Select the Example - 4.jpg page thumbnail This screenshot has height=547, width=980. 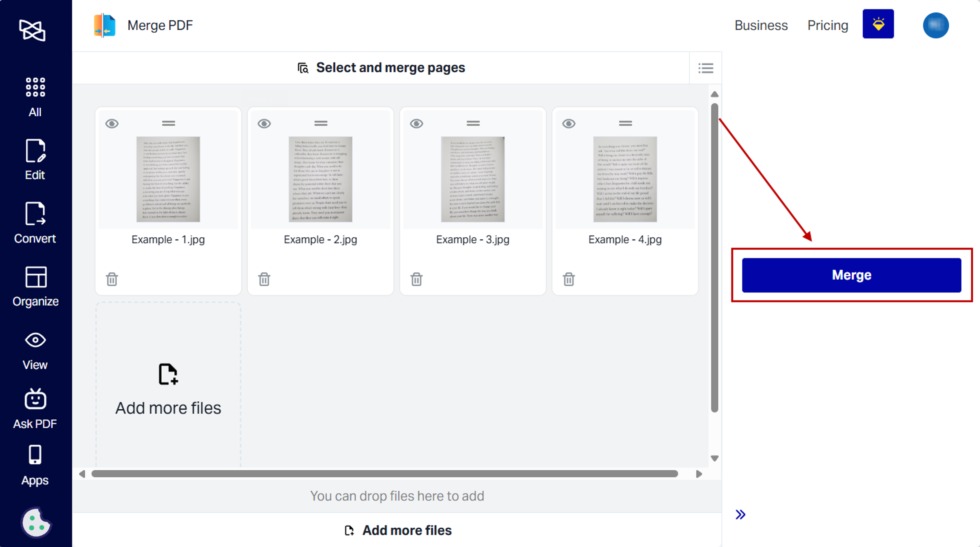point(625,179)
